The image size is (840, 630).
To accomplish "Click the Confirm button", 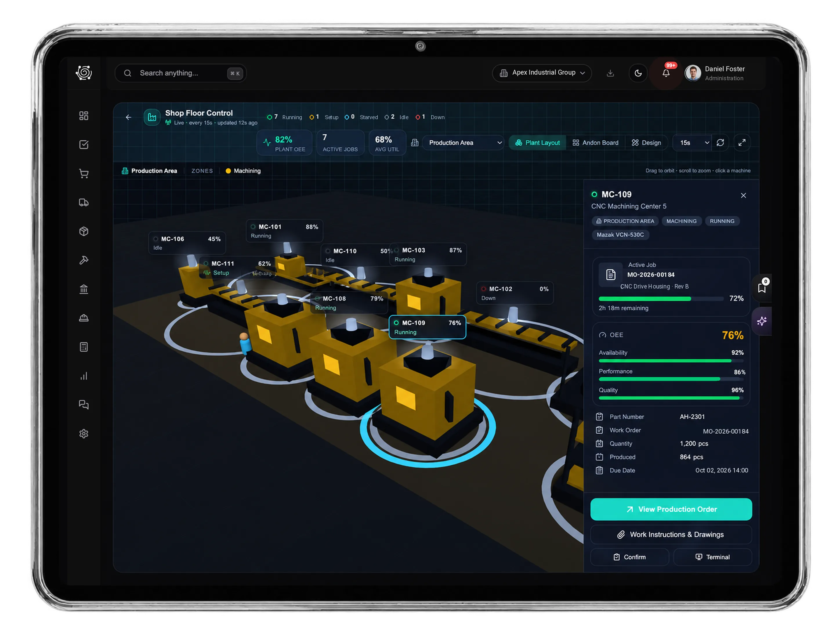I will tap(630, 557).
